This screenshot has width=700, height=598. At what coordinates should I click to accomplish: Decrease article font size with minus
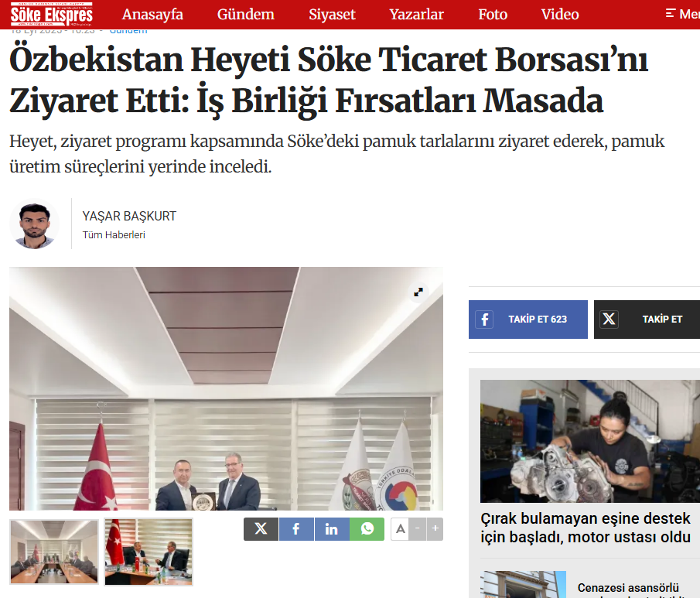tap(418, 529)
